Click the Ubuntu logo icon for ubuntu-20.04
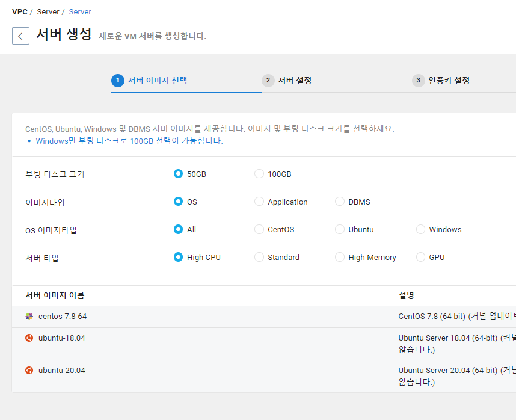 tap(29, 370)
